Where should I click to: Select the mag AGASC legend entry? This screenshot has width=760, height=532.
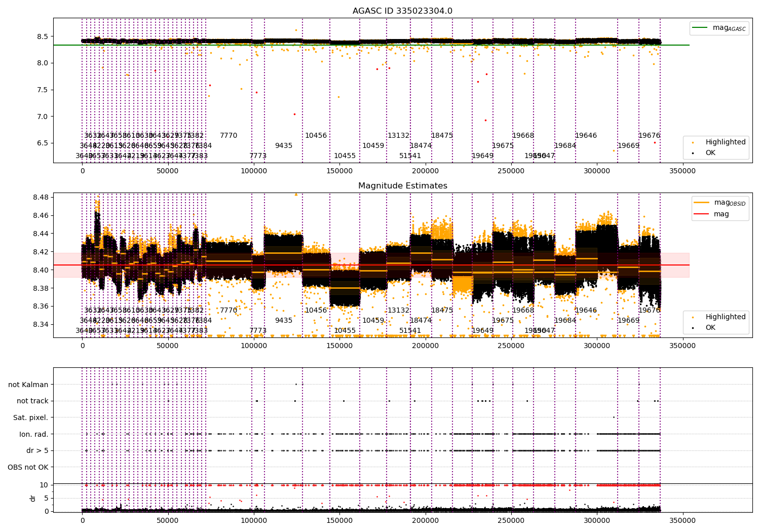point(719,28)
